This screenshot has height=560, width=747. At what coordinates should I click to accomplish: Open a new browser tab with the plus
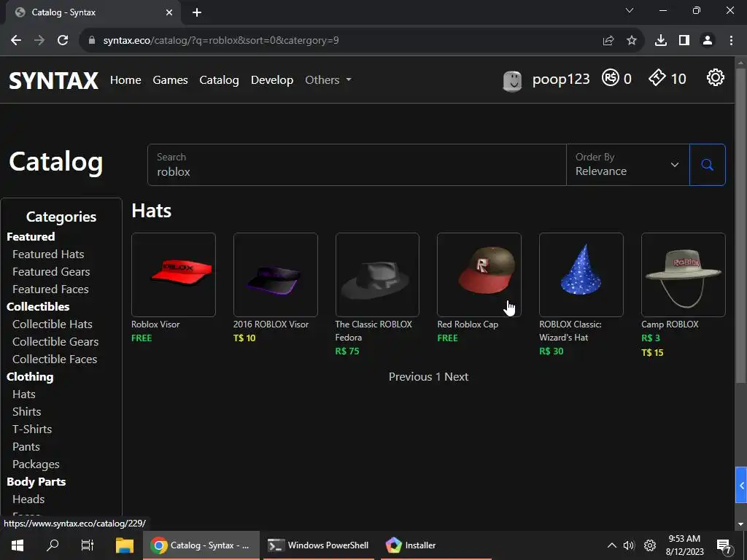[197, 13]
